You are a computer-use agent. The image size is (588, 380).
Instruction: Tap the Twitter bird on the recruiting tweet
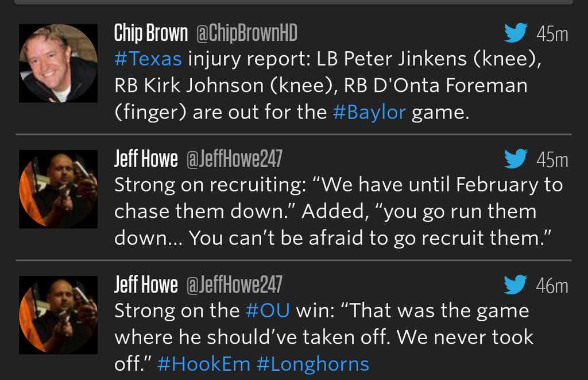(516, 159)
